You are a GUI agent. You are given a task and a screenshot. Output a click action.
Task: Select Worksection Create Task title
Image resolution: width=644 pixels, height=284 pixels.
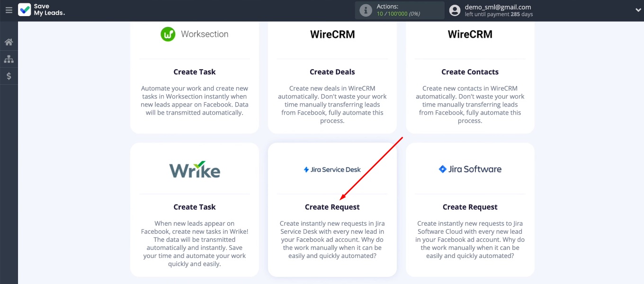coord(195,72)
